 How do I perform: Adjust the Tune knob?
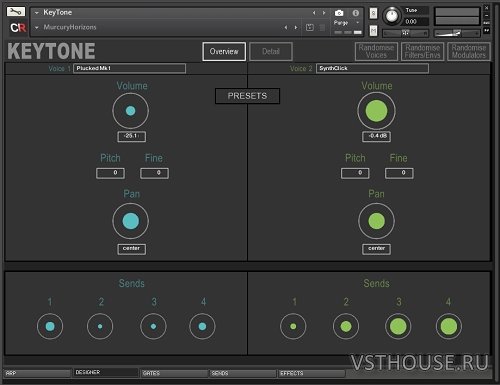[x=392, y=16]
